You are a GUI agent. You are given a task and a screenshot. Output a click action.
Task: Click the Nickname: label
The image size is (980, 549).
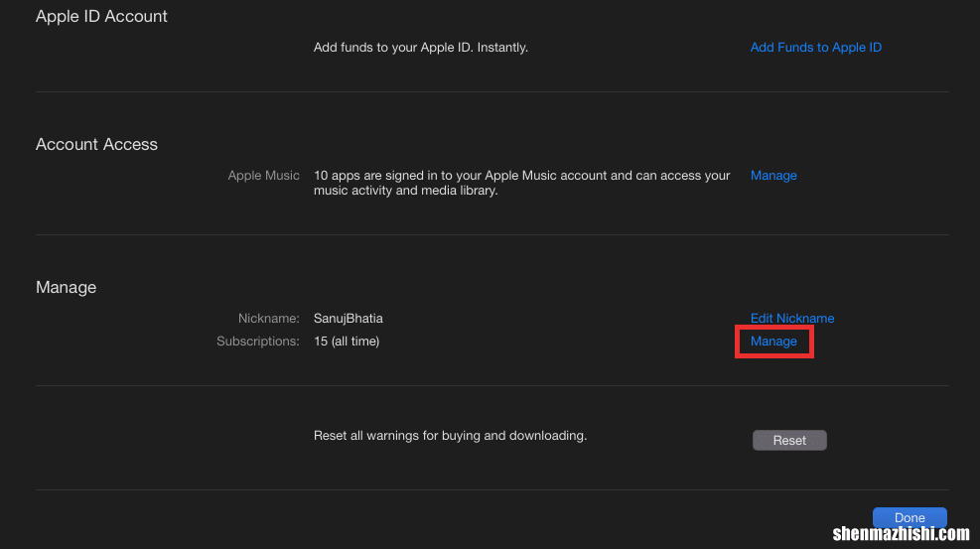point(269,319)
